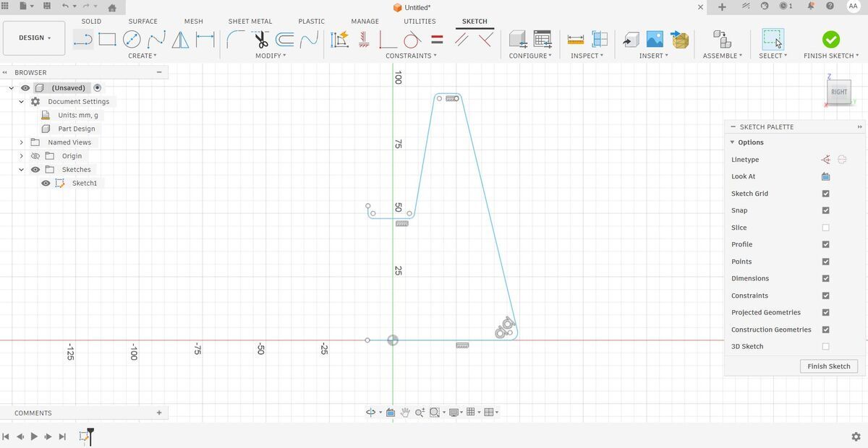Toggle the Profile checkbox
Image resolution: width=868 pixels, height=448 pixels.
825,244
